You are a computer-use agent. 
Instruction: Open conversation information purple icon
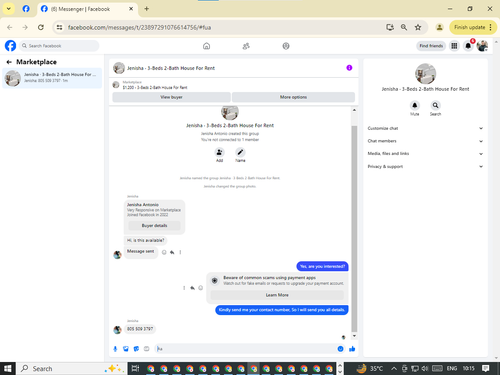pyautogui.click(x=349, y=68)
